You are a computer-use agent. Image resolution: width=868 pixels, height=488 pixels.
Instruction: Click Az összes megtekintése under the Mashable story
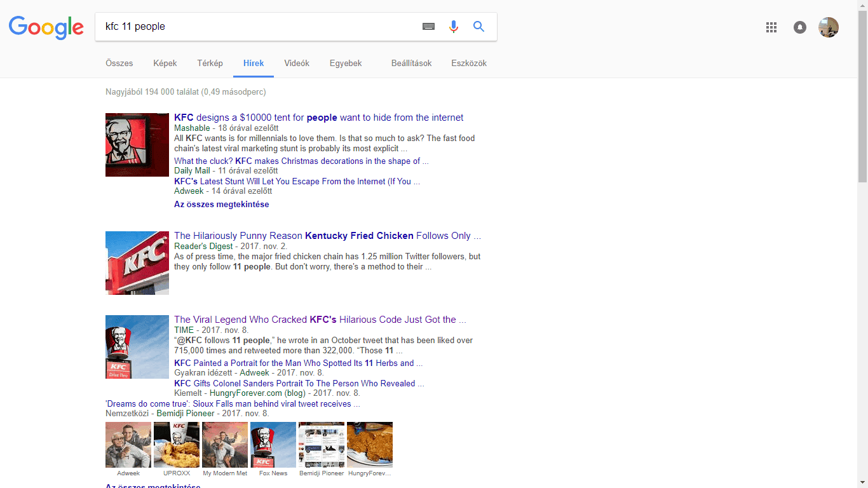point(222,205)
